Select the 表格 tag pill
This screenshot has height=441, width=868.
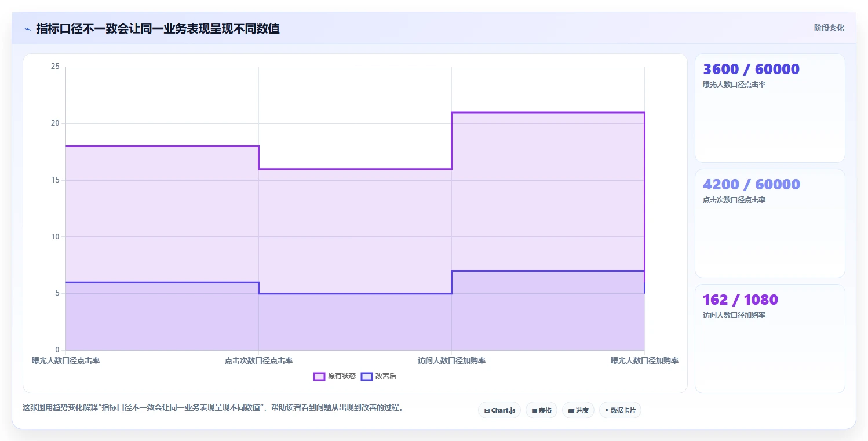(x=541, y=410)
